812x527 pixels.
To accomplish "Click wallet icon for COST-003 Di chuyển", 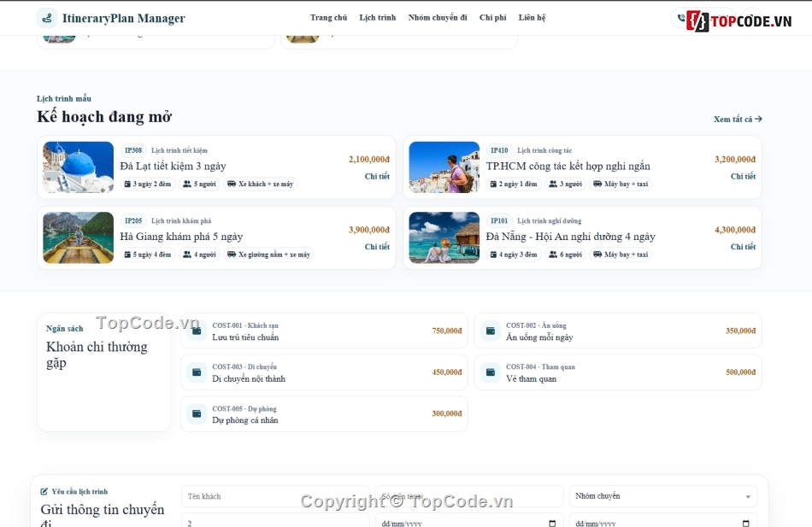I will (197, 372).
